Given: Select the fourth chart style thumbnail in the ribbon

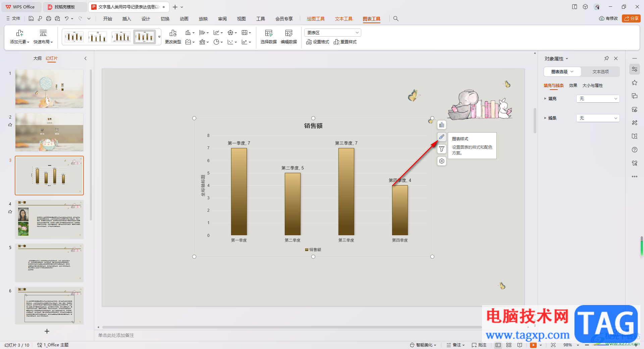Looking at the screenshot, I should tap(145, 37).
